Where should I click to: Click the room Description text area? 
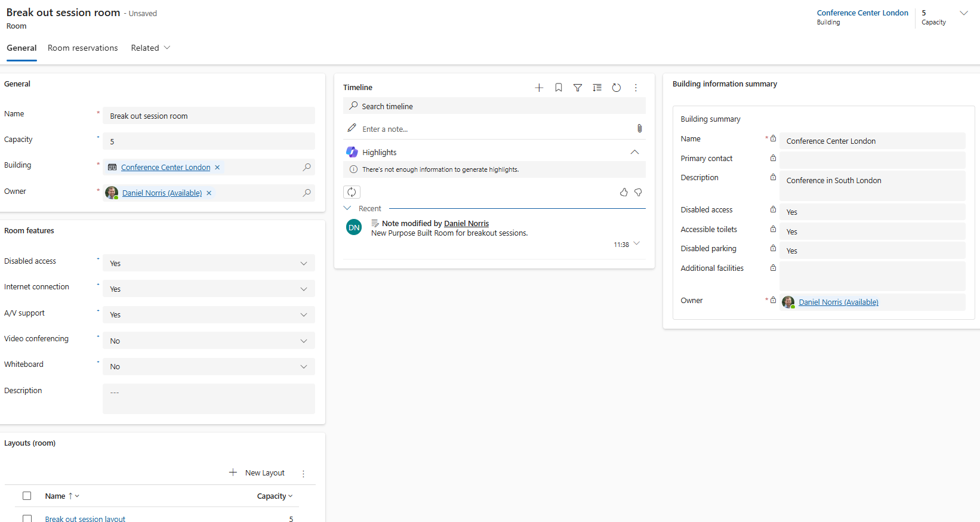point(209,399)
